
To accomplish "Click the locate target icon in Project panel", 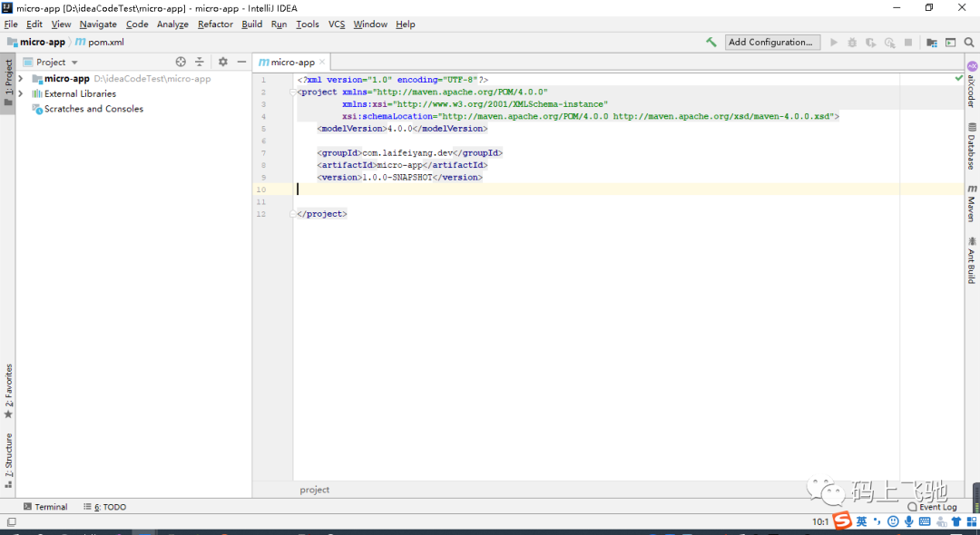I will click(x=181, y=62).
